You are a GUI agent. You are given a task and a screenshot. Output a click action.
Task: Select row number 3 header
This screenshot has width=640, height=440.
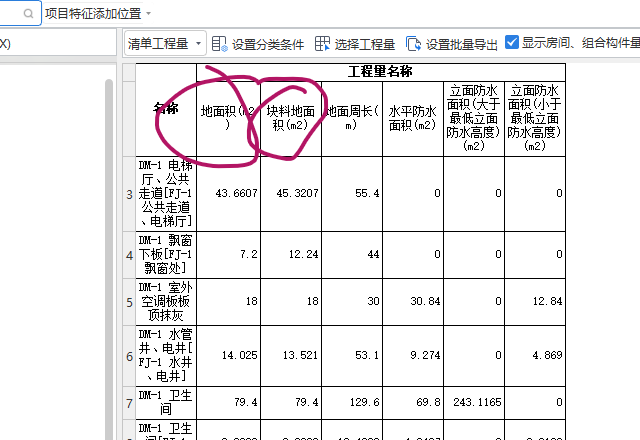click(129, 194)
